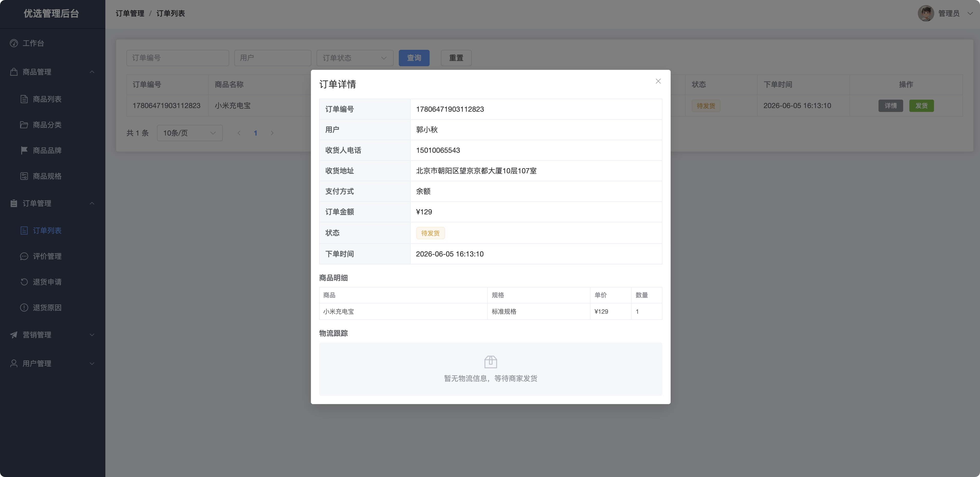
Task: Open the 商品列表 sidebar item
Action: click(52, 99)
